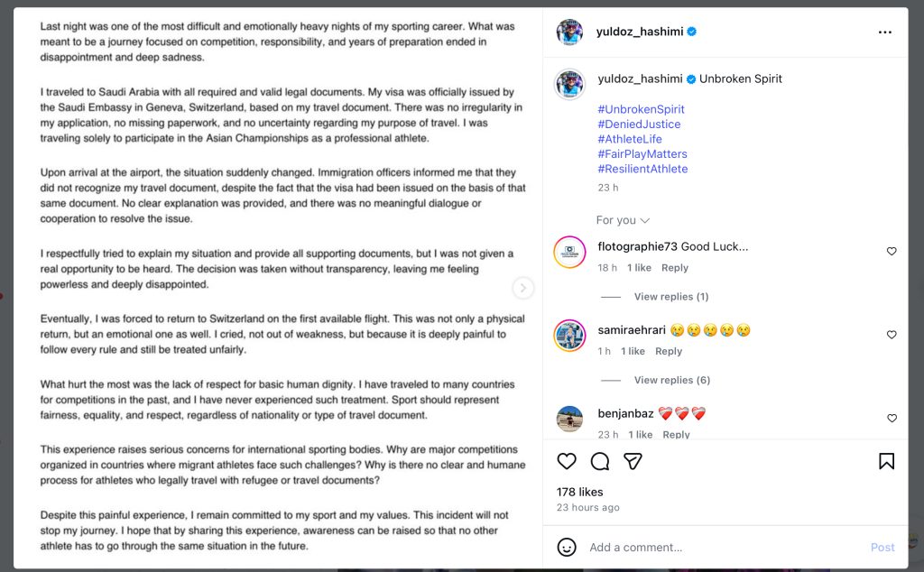Like benjanbaz's comment
This screenshot has height=572, width=924.
892,419
